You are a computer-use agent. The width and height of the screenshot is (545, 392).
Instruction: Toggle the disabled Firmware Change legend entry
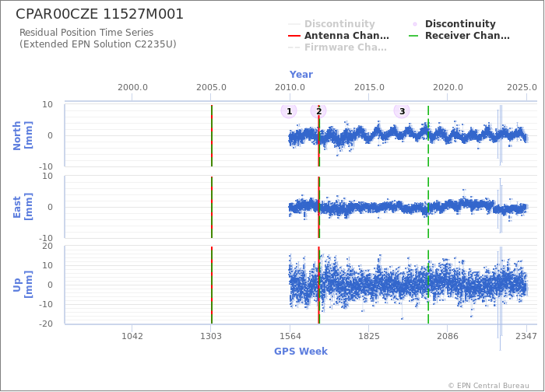337,47
